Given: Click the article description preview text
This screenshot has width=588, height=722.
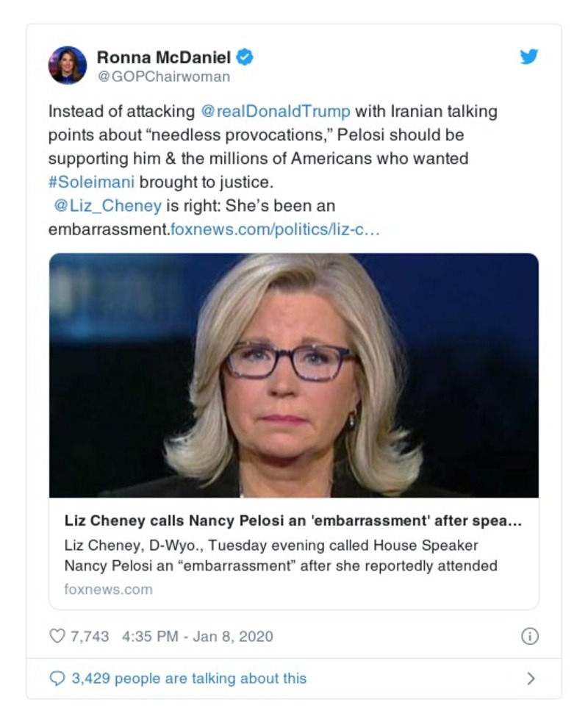Looking at the screenshot, I should click(x=281, y=555).
